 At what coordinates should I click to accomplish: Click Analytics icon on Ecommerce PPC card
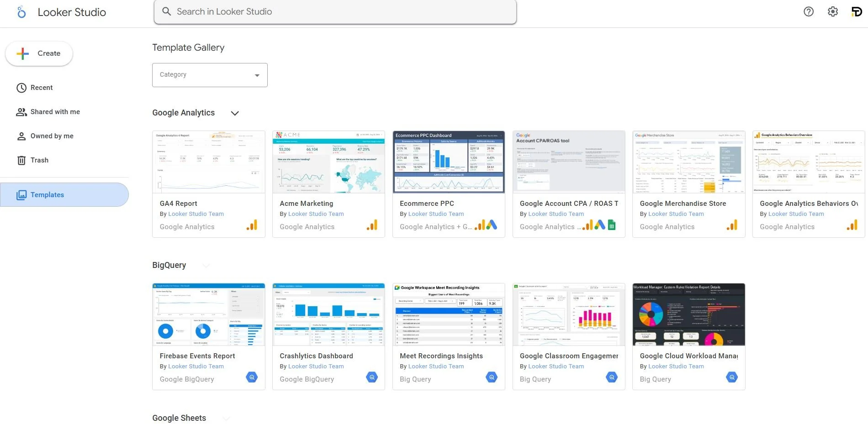[x=480, y=225]
